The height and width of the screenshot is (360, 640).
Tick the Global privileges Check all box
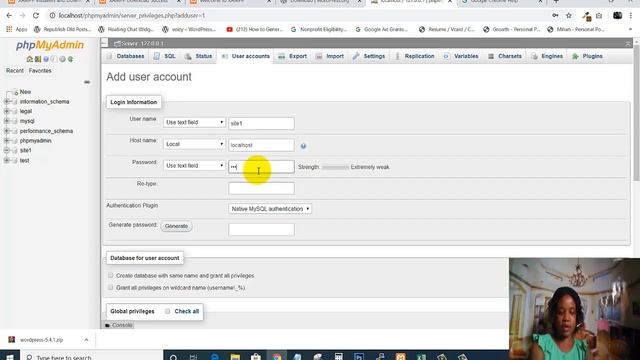click(x=167, y=311)
